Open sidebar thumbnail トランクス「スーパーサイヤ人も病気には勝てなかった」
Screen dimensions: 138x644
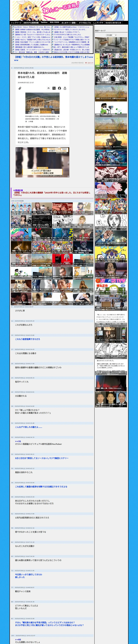111,190
